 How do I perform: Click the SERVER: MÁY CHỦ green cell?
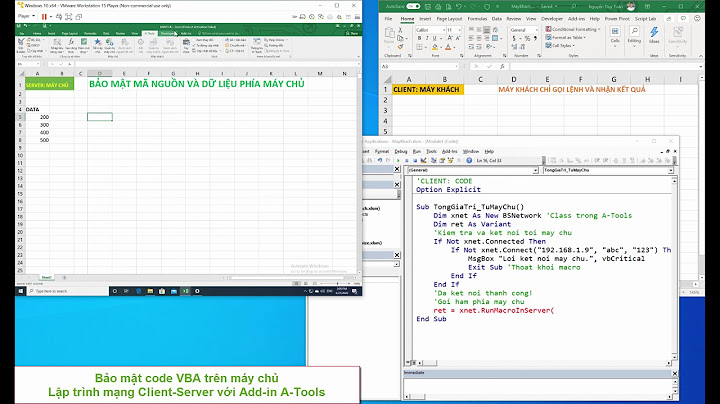(x=49, y=85)
